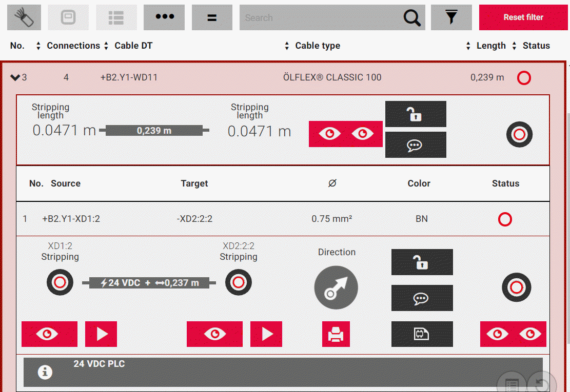This screenshot has height=392, width=570.
Task: Click the direction arrow for the wire
Action: pyautogui.click(x=336, y=287)
